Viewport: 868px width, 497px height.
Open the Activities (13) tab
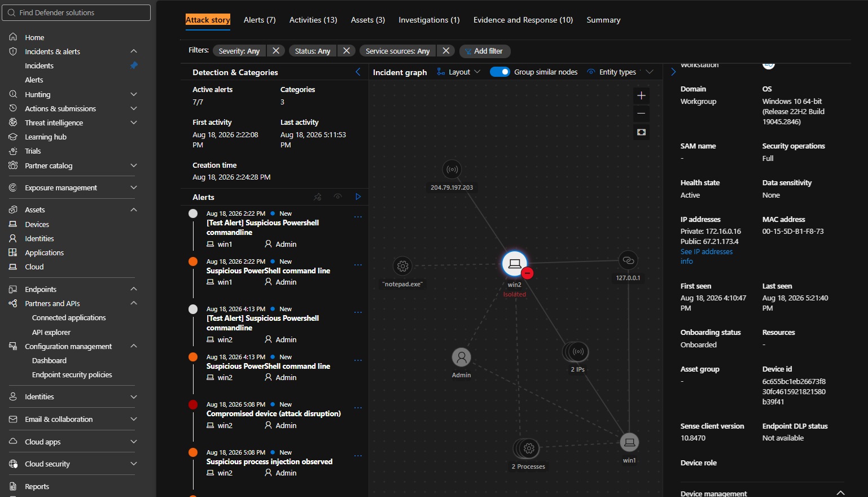(313, 20)
